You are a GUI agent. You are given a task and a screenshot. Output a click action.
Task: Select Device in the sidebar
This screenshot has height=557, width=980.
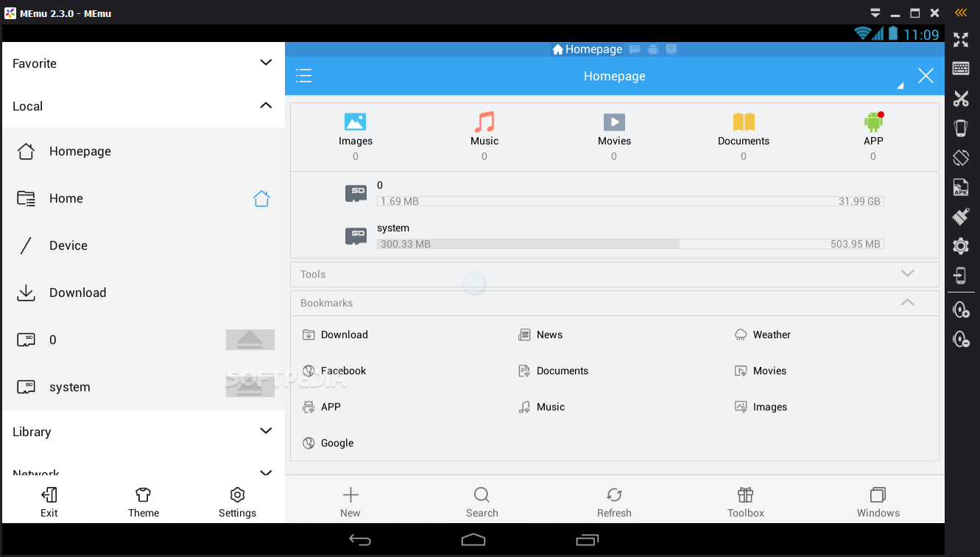[x=144, y=245]
